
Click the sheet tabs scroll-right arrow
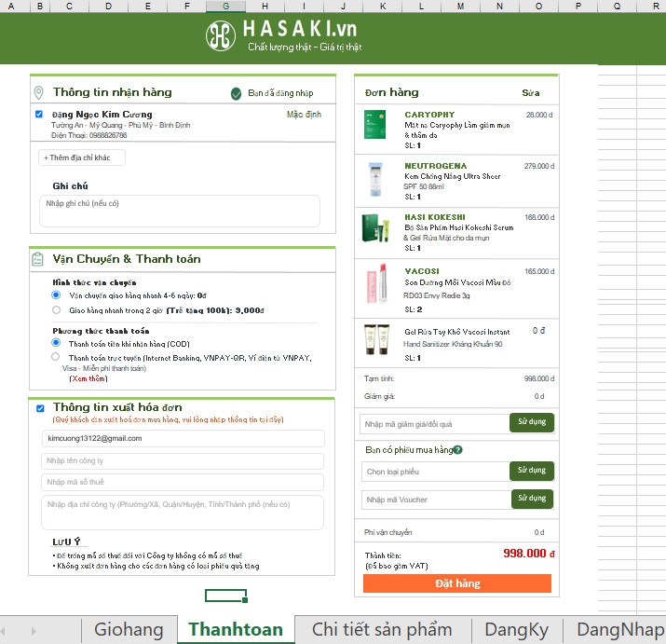click(x=34, y=631)
